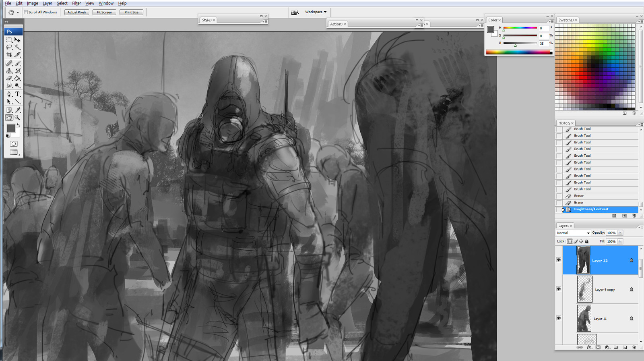This screenshot has width=644, height=361.
Task: Select the Brush tool in toolbox
Action: tap(17, 63)
